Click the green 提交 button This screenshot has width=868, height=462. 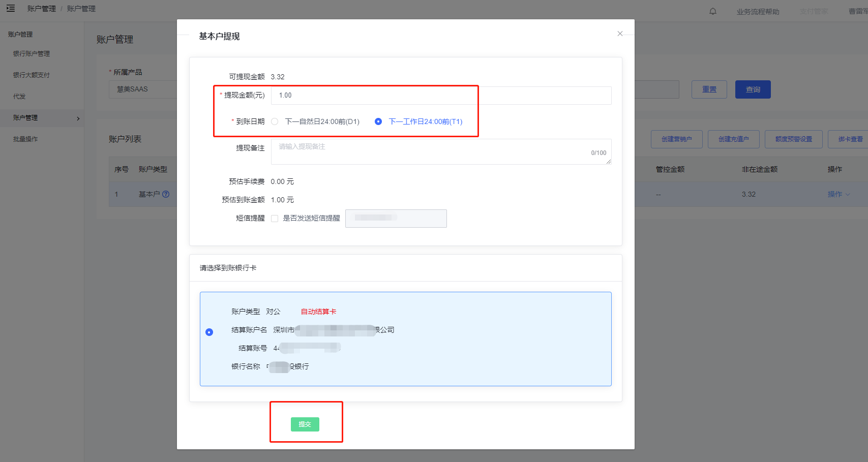click(305, 424)
